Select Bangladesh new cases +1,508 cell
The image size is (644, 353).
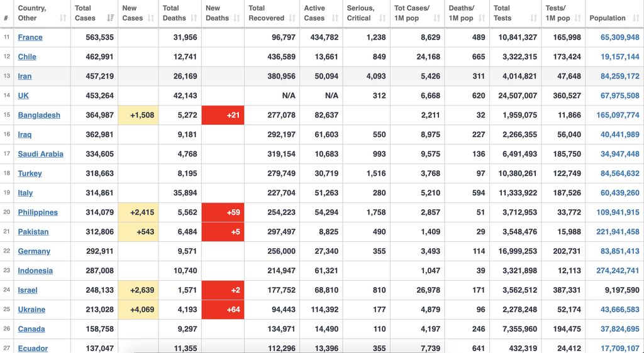click(138, 115)
